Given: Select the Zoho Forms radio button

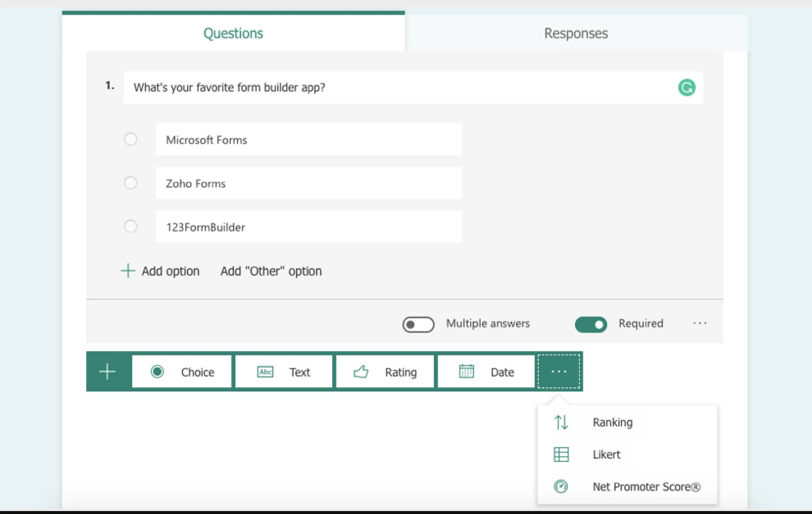Looking at the screenshot, I should [x=130, y=183].
